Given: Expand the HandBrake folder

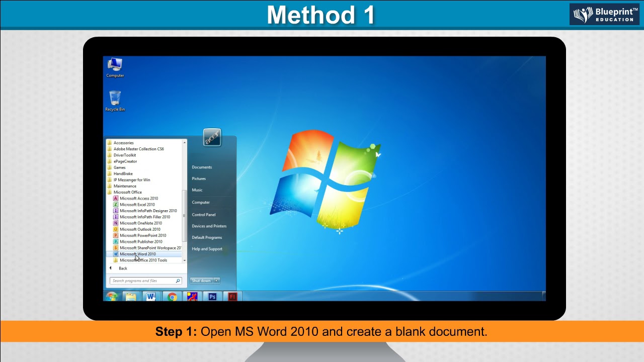Looking at the screenshot, I should (x=120, y=173).
